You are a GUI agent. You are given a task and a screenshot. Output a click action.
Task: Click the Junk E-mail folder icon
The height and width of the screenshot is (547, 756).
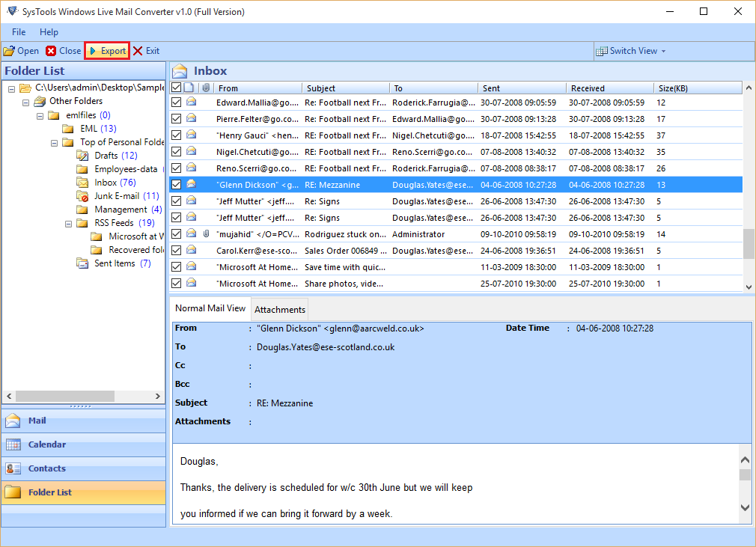pos(82,196)
